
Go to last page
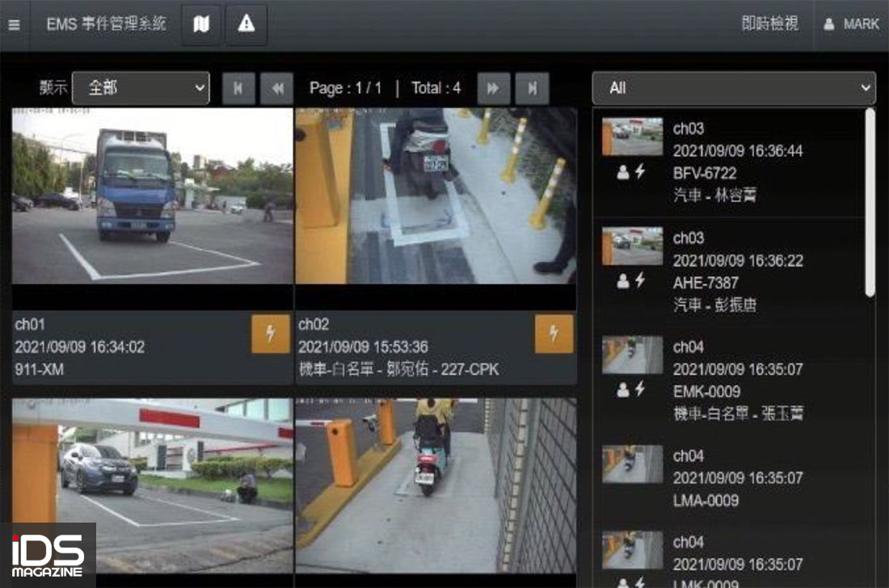tap(532, 88)
